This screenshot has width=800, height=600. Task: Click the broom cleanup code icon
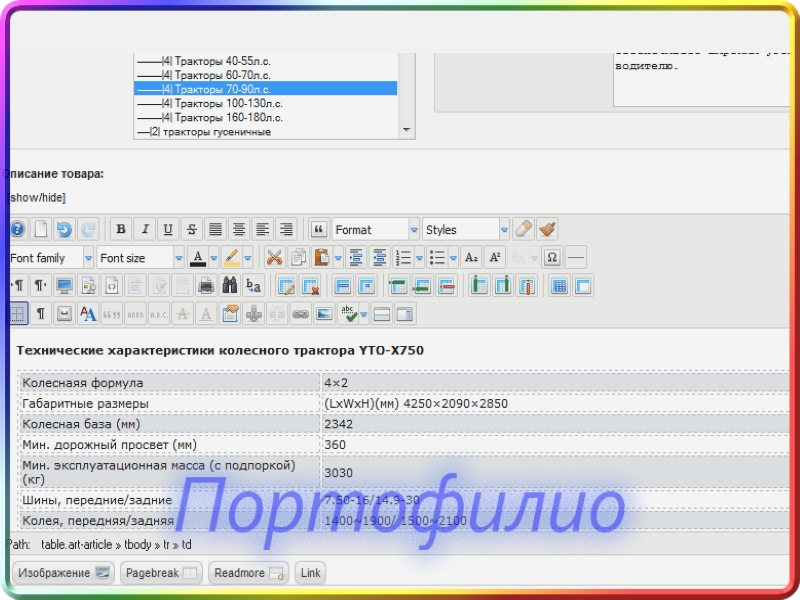tap(547, 230)
